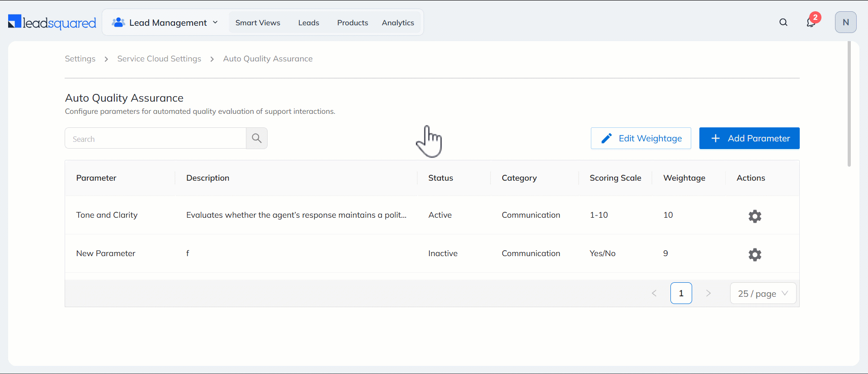Open the notifications bell
Screen dimensions: 868x374
[811, 22]
